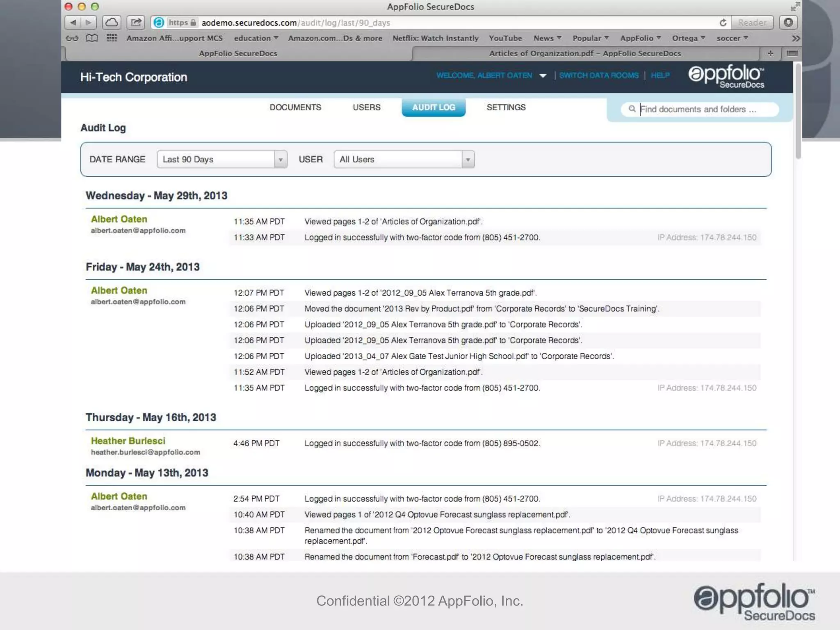Click Albert Oaten name under May 29th
Viewport: 840px width, 630px height.
(119, 219)
